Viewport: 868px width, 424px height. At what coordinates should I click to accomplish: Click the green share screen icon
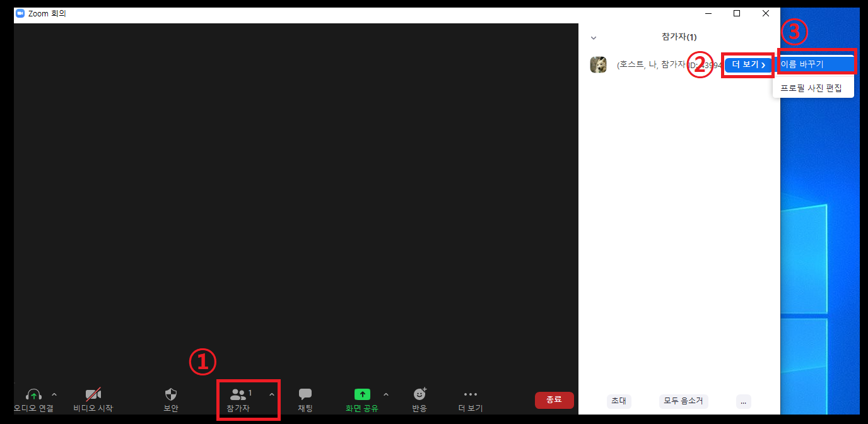click(362, 394)
